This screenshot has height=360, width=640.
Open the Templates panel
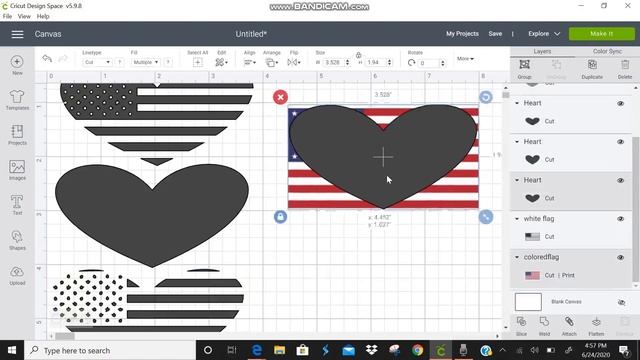17,100
